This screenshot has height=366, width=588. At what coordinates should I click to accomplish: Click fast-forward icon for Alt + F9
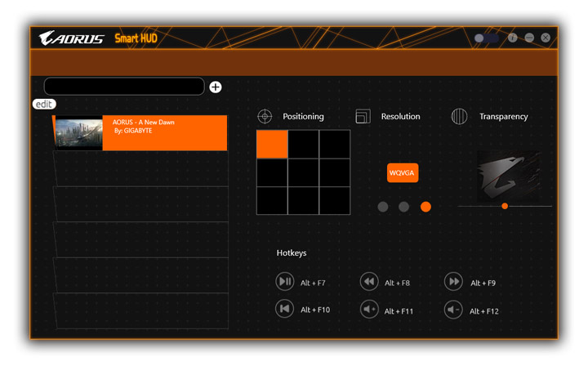tap(453, 281)
